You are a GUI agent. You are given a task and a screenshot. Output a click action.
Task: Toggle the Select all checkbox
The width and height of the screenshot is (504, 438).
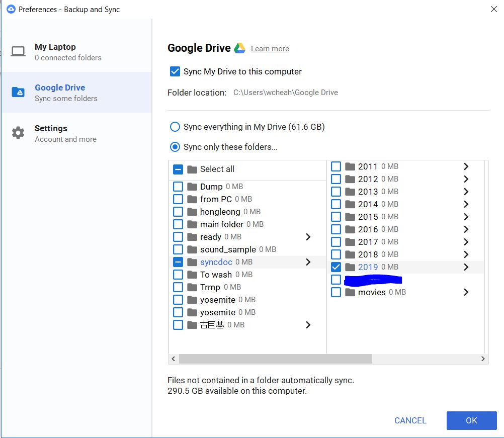click(178, 169)
